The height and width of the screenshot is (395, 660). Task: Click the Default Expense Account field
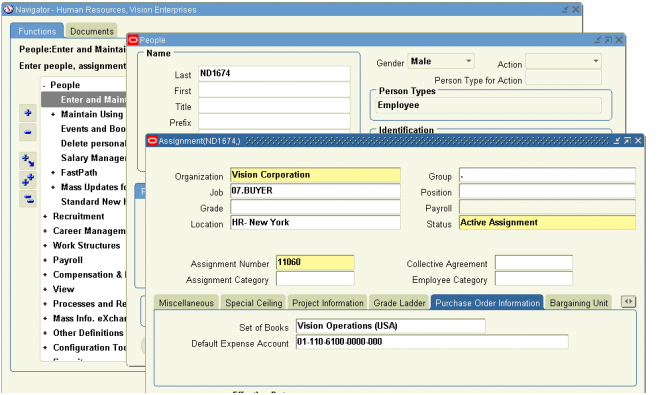tap(432, 342)
